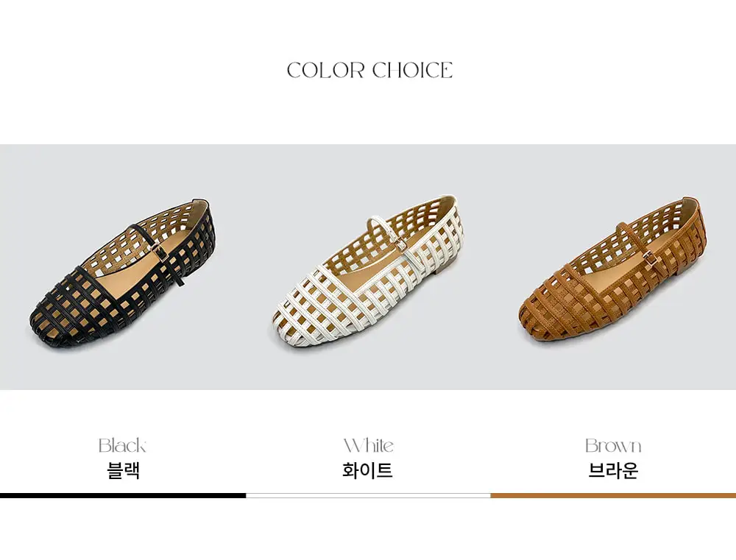Click the white cage flat shoe image
Screen dimensions: 736x560
(367, 272)
